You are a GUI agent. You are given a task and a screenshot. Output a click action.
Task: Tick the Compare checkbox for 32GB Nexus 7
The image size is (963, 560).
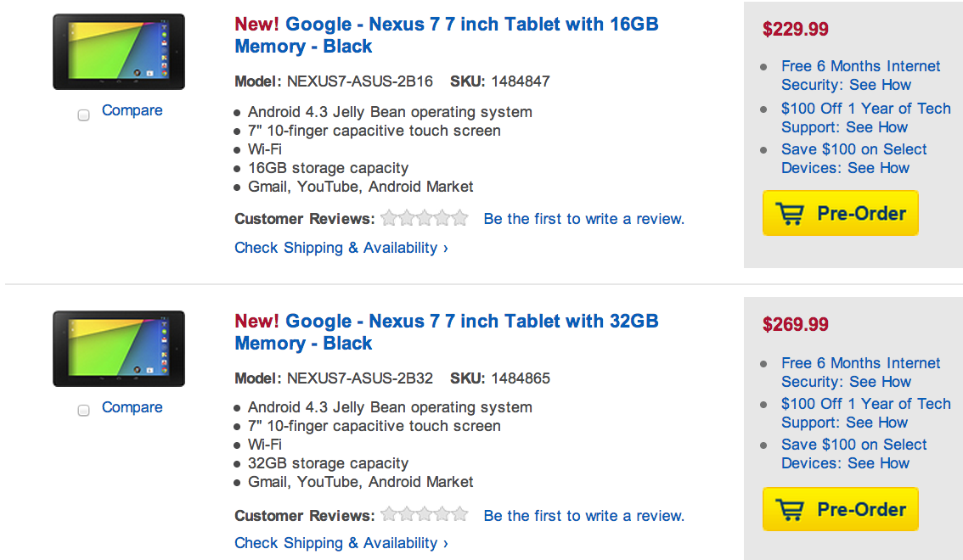84,411
